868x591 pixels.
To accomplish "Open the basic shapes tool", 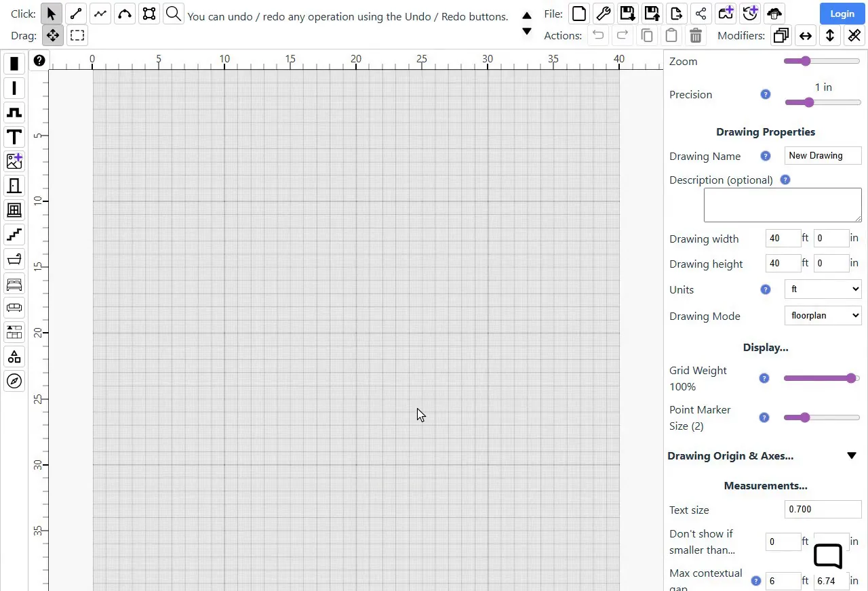I will point(14,356).
